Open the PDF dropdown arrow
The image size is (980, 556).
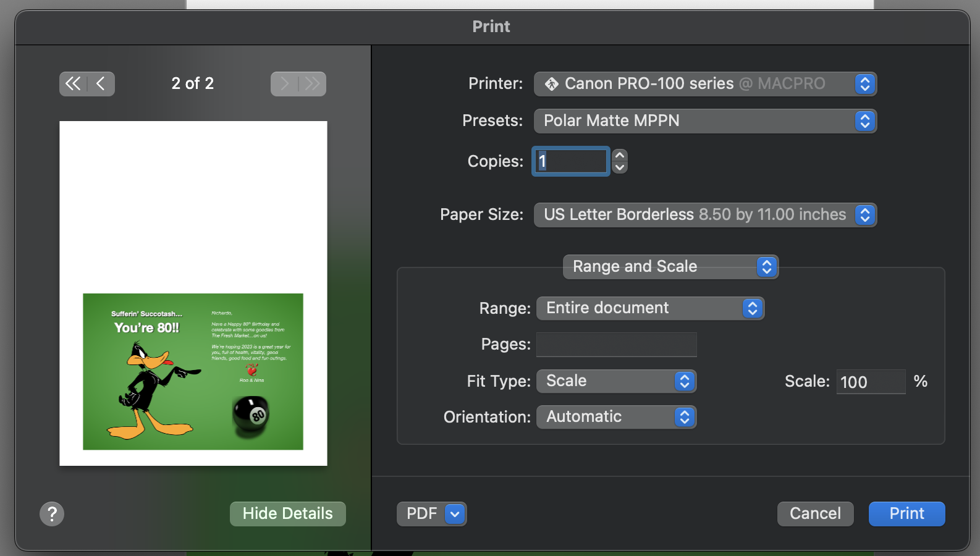pos(455,514)
